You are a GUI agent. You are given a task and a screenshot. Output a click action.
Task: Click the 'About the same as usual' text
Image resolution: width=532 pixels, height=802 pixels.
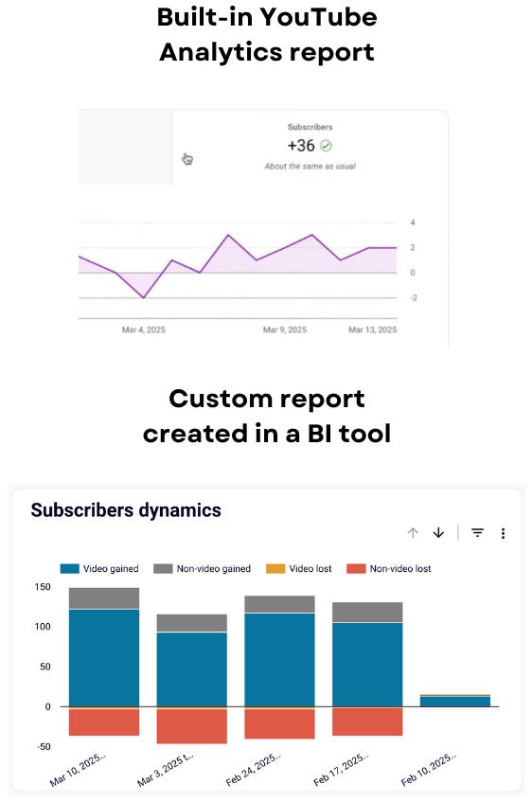[x=310, y=167]
